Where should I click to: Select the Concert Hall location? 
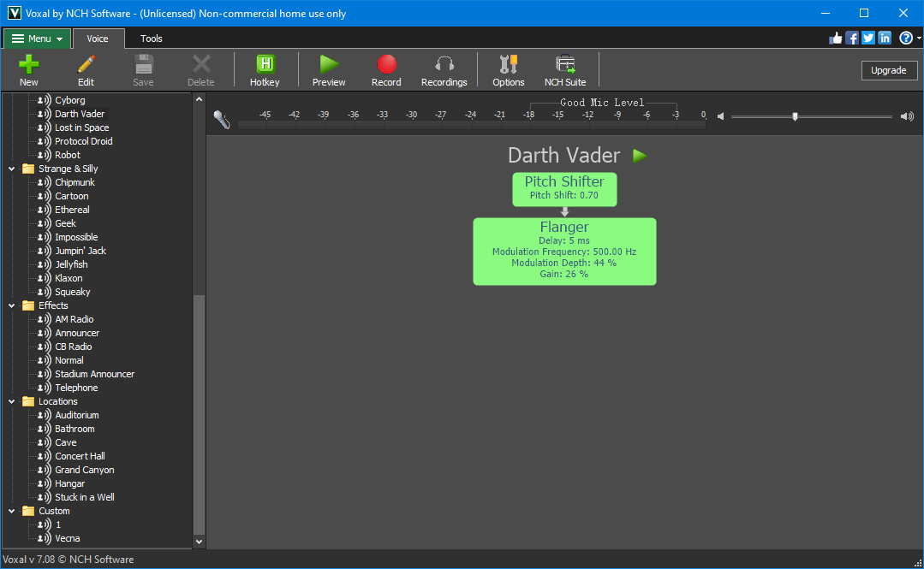[x=80, y=457]
